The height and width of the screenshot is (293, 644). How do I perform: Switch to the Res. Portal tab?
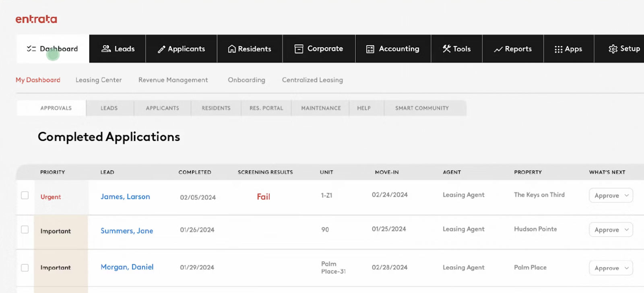(x=266, y=108)
